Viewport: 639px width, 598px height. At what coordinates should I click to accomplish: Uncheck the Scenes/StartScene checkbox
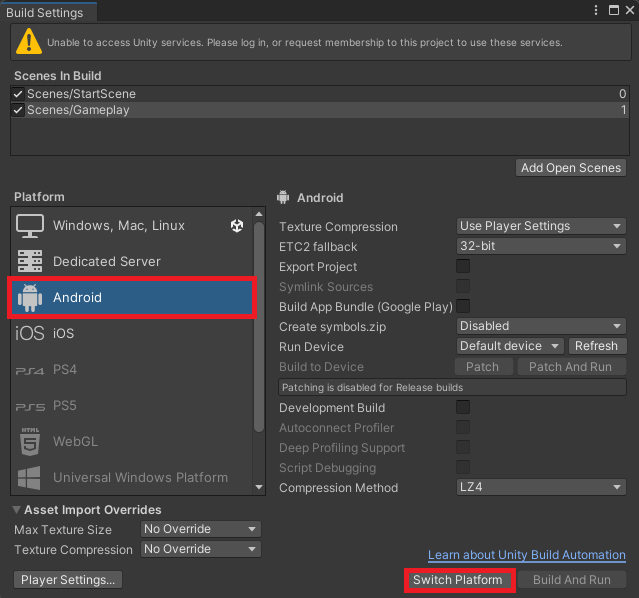[18, 94]
